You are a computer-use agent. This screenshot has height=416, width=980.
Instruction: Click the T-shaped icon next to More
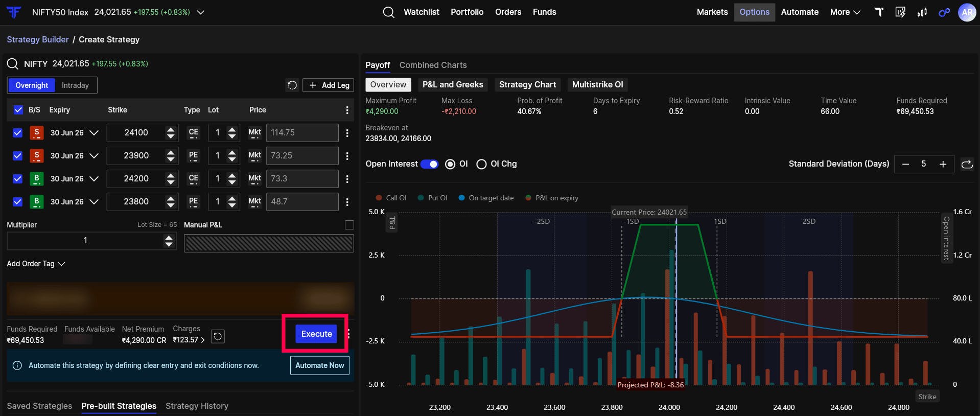pyautogui.click(x=879, y=12)
